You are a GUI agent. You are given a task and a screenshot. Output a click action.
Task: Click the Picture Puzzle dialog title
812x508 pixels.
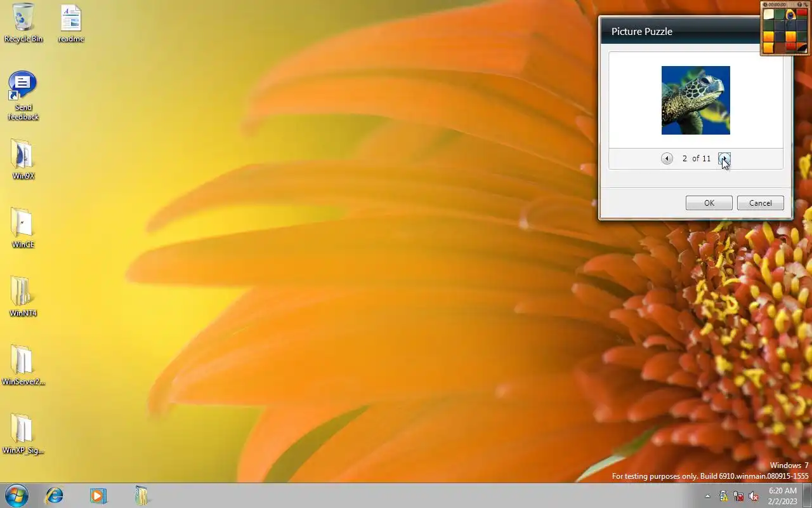(x=642, y=31)
